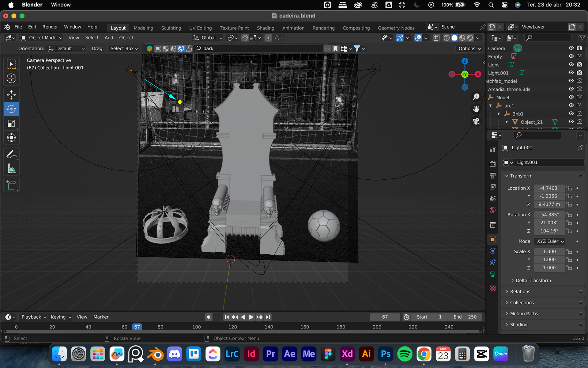The image size is (588, 368).
Task: Collapse the arc1 tree item
Action: click(490, 105)
